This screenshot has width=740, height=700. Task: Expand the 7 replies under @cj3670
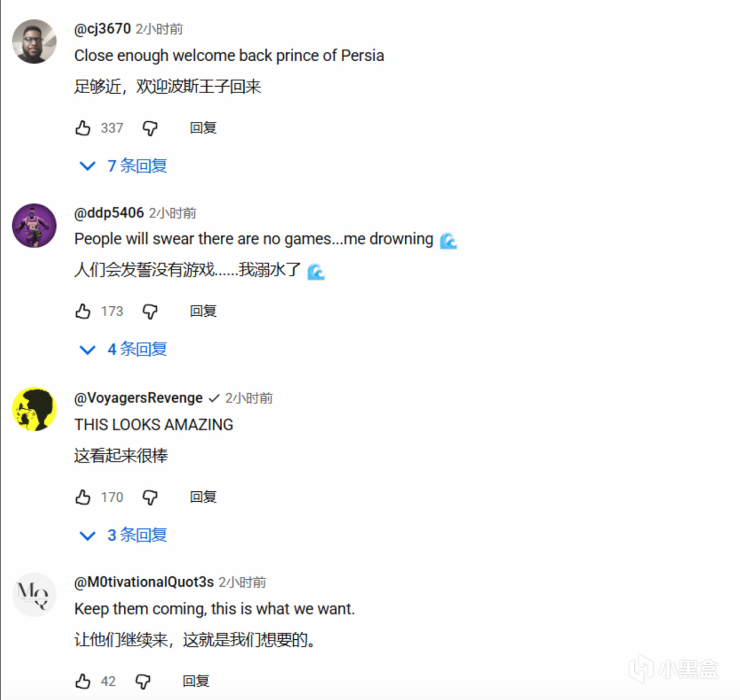click(123, 166)
